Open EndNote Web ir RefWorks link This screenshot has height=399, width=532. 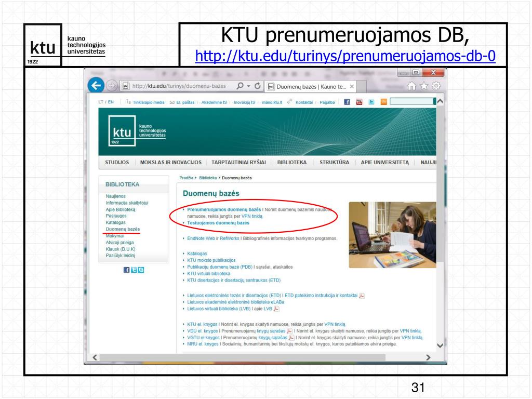213,238
